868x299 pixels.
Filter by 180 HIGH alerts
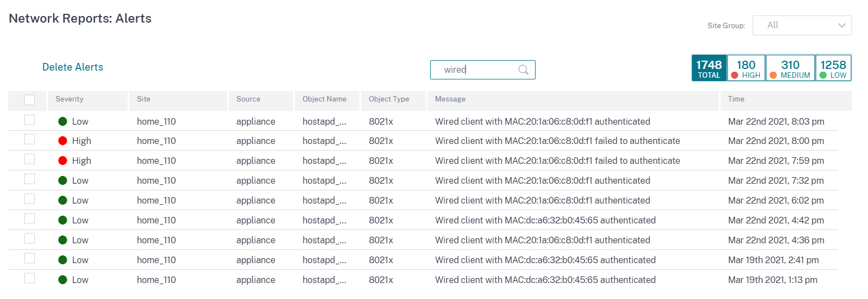pyautogui.click(x=746, y=68)
